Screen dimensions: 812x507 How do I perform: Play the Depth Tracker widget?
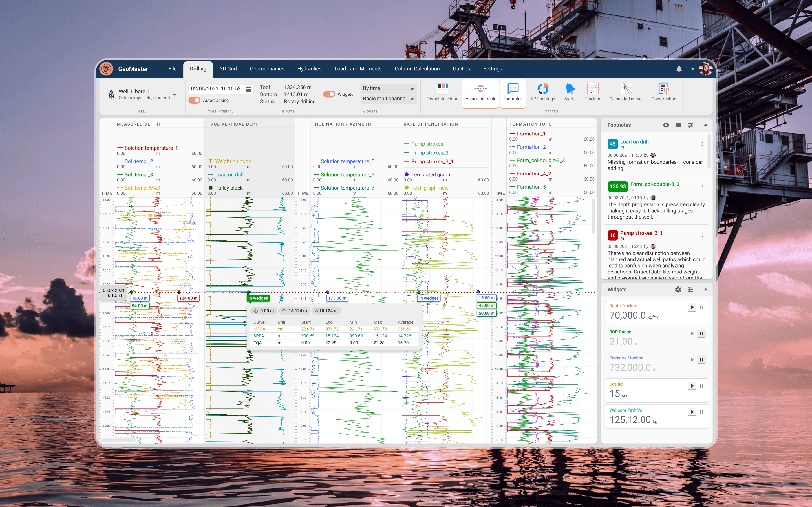pyautogui.click(x=692, y=308)
